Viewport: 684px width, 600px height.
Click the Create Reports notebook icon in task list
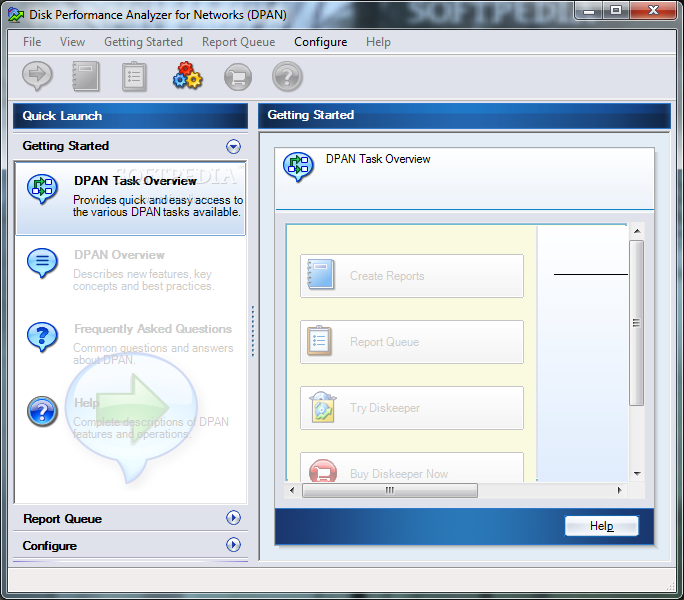tap(321, 274)
